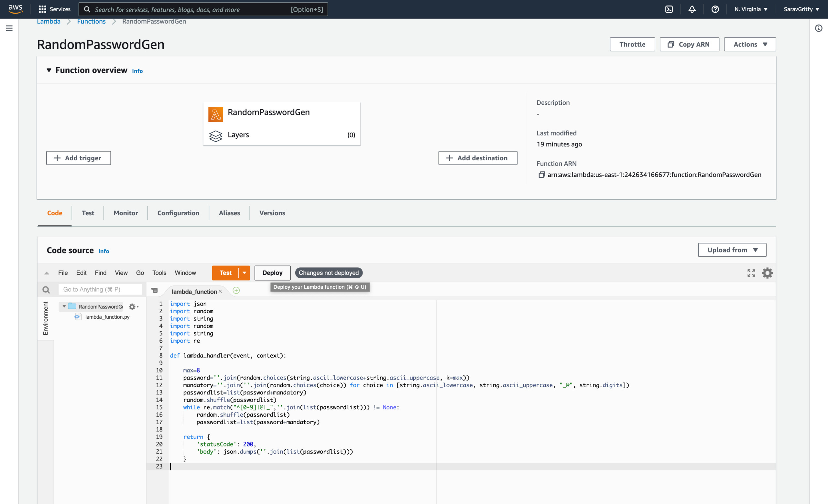This screenshot has height=504, width=828.
Task: Open the SaravGritfy account menu
Action: [801, 9]
